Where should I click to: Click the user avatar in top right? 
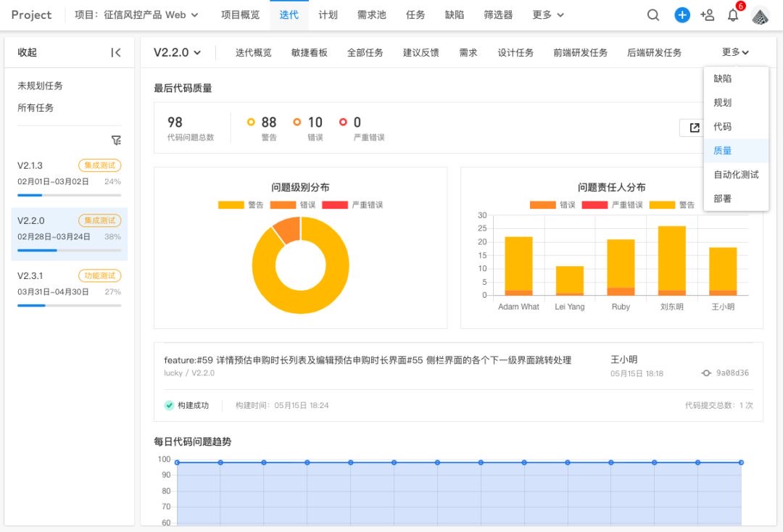point(760,14)
